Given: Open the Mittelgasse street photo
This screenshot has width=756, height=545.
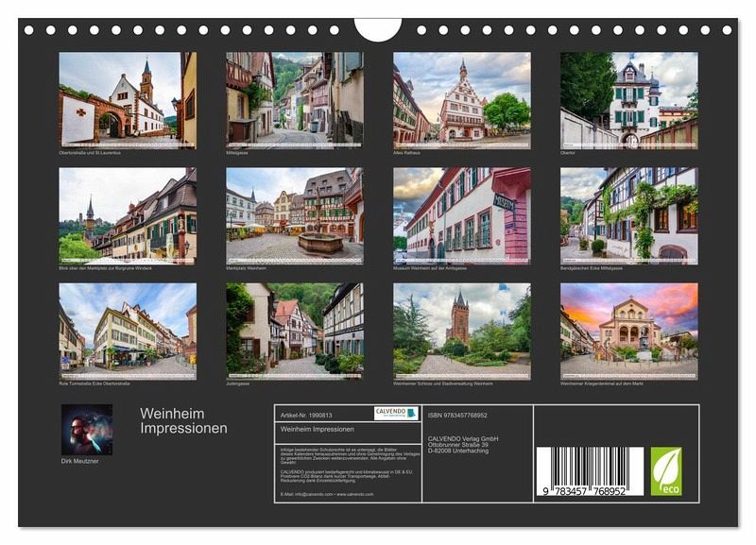Looking at the screenshot, I should [x=295, y=100].
